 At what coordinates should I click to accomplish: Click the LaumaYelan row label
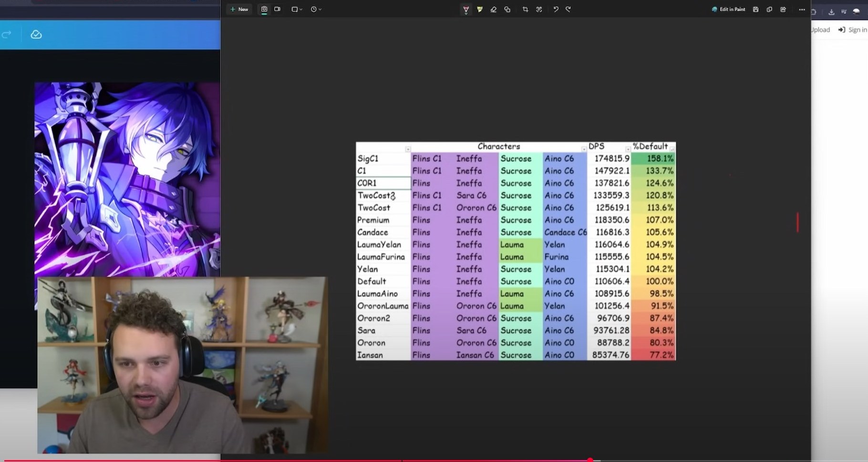(x=379, y=245)
